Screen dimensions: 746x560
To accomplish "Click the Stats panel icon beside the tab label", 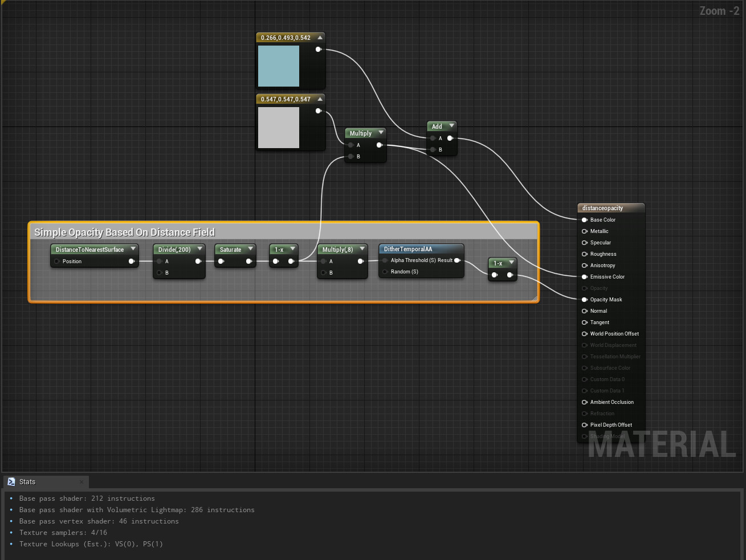I will [x=11, y=481].
